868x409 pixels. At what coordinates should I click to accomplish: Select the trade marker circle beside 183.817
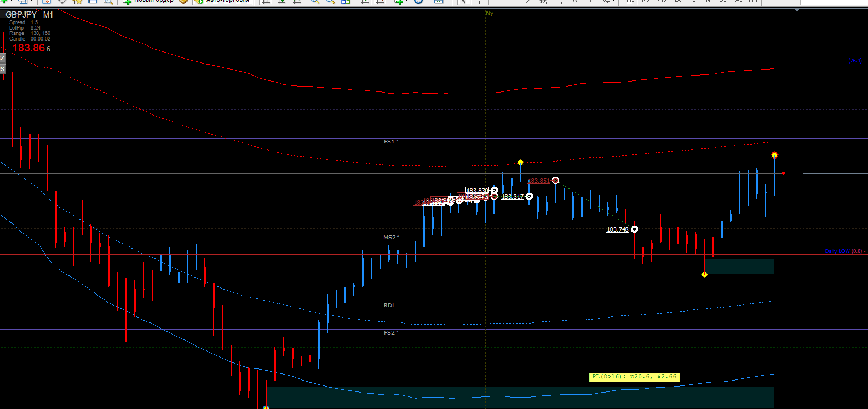point(529,196)
